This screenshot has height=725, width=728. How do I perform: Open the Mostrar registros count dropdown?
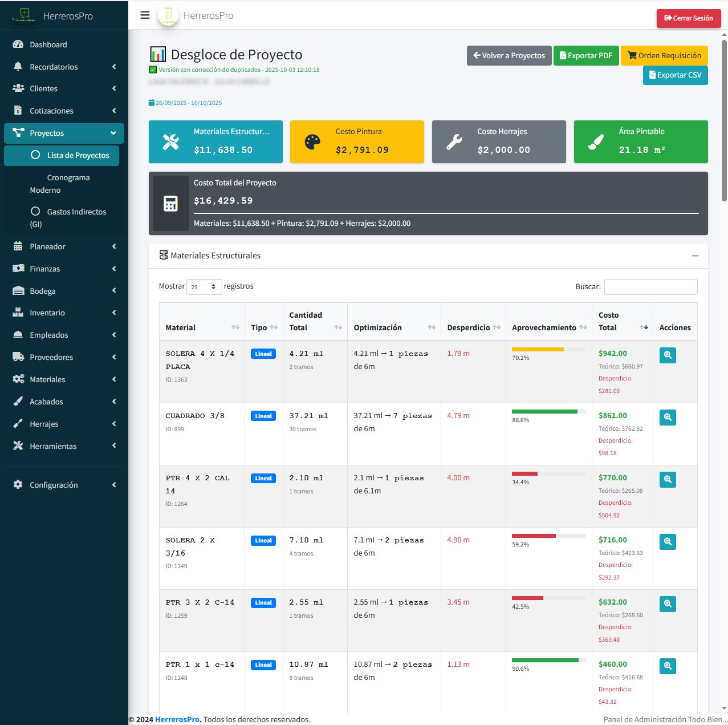[204, 287]
